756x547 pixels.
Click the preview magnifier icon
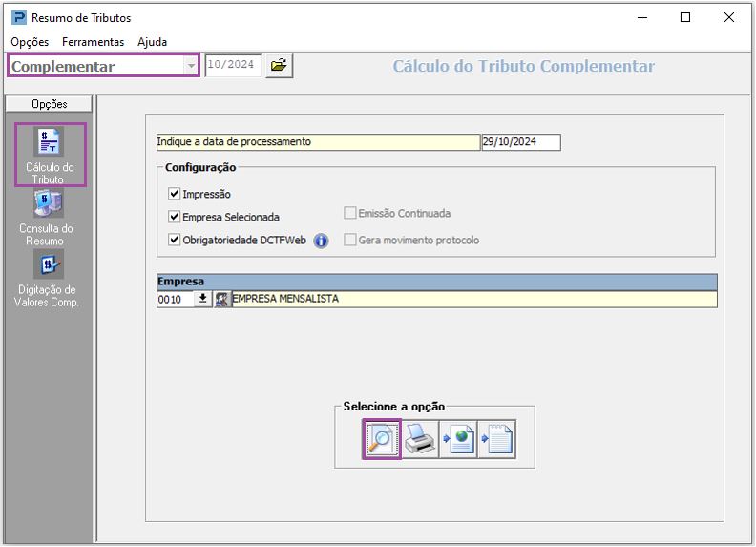click(x=382, y=439)
